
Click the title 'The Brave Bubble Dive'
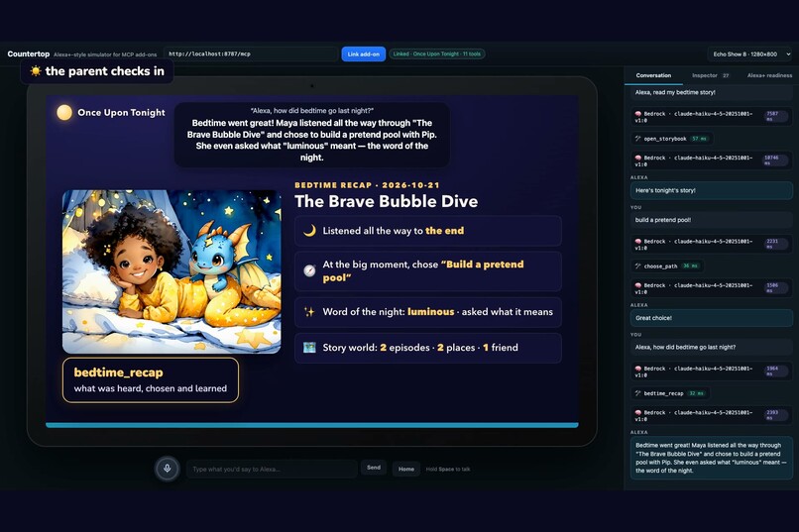point(387,201)
